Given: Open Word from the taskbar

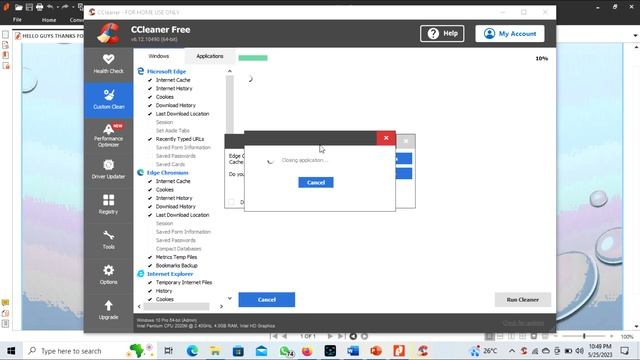Looking at the screenshot, I should point(353,351).
